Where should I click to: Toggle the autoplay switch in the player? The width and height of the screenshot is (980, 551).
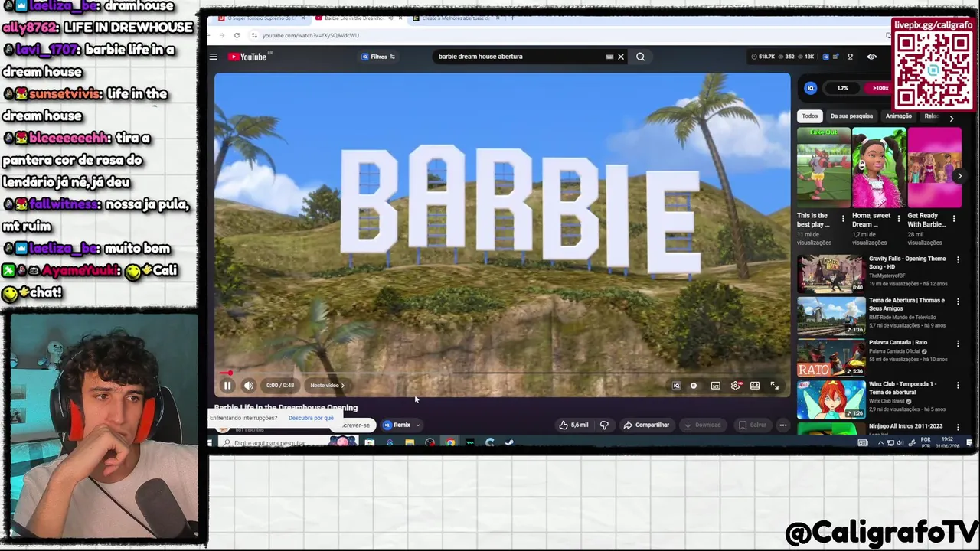pos(694,386)
